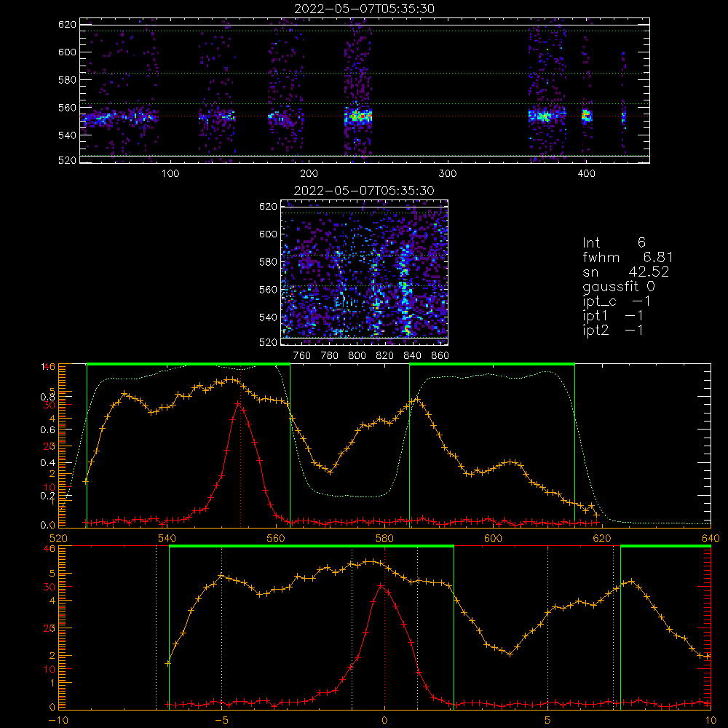Viewport: 728px width, 728px height.
Task: Click brightest emission blob near x=235 in wide spectrogram
Action: (x=358, y=116)
